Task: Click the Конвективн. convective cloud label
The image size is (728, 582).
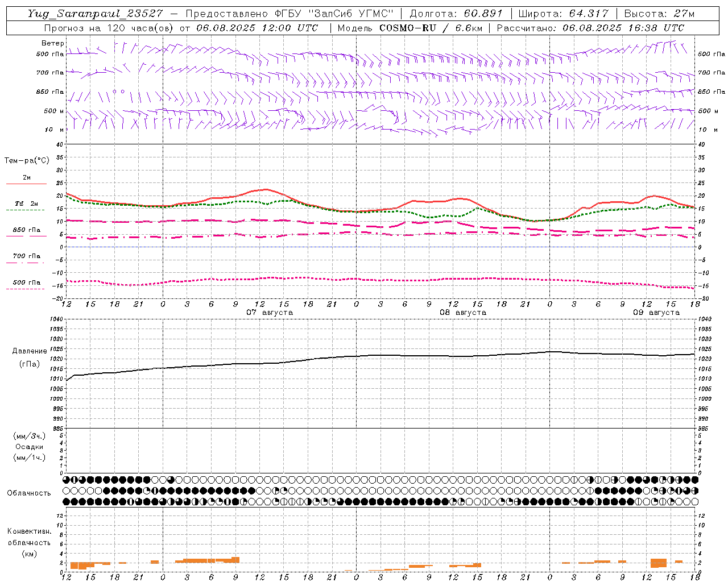Action: (29, 531)
